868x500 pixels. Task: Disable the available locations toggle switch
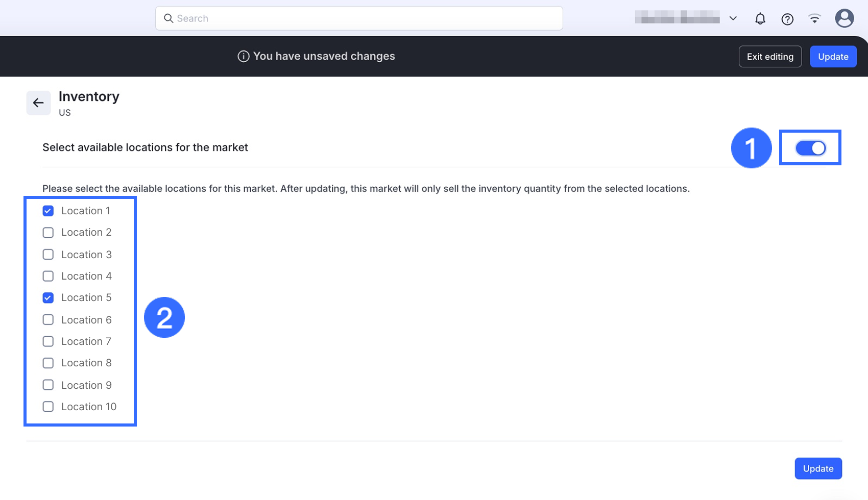point(810,148)
